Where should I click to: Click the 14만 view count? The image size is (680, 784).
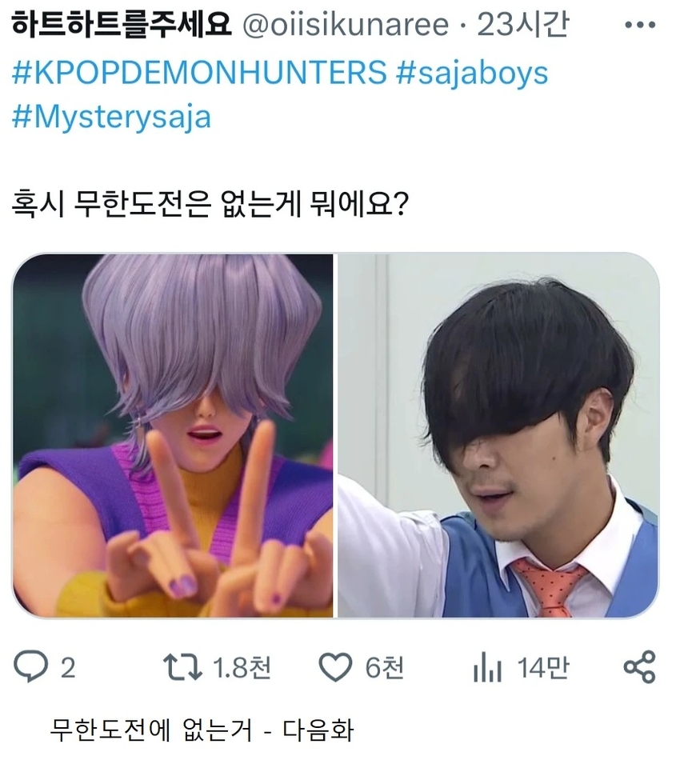[543, 667]
